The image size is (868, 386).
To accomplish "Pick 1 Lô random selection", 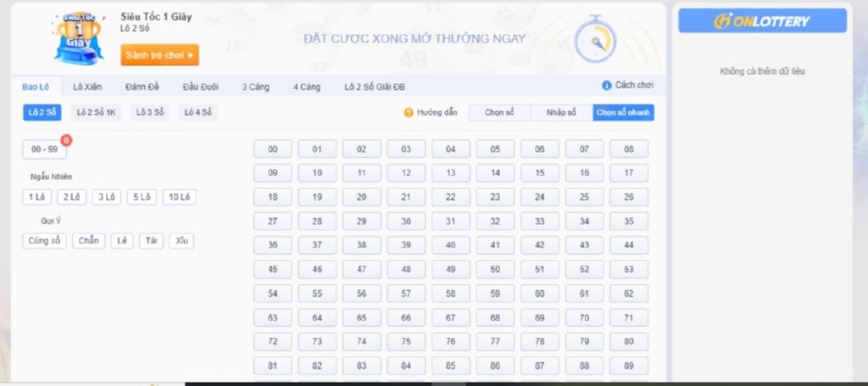I will coord(37,197).
